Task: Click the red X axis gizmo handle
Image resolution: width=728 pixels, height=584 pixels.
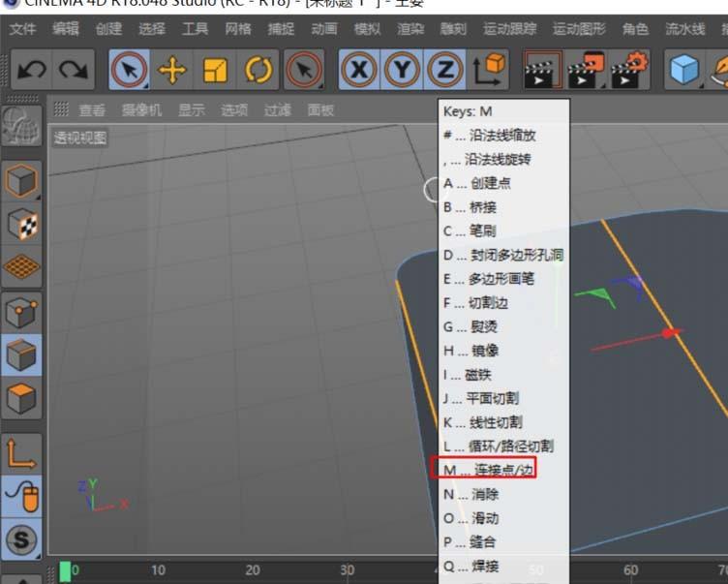Action: pyautogui.click(x=670, y=332)
